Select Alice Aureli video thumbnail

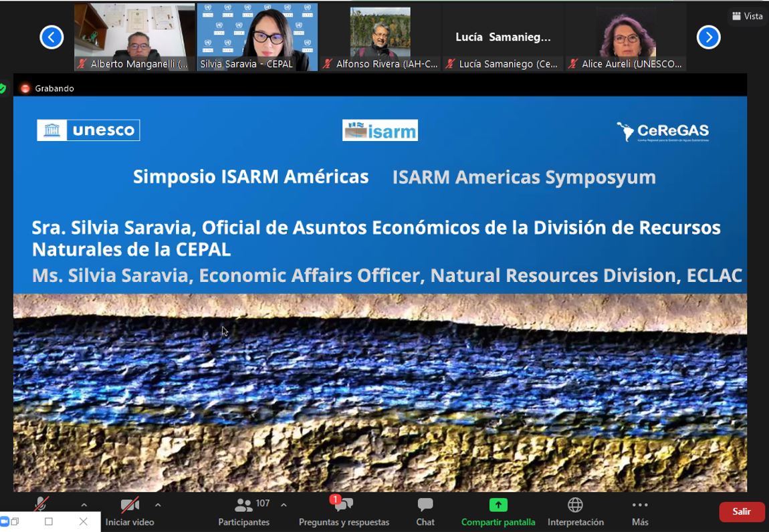pyautogui.click(x=626, y=37)
